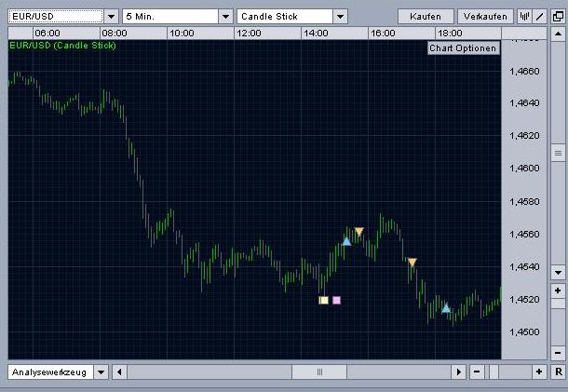Open Chart Optionen button
The width and height of the screenshot is (568, 392).
463,48
